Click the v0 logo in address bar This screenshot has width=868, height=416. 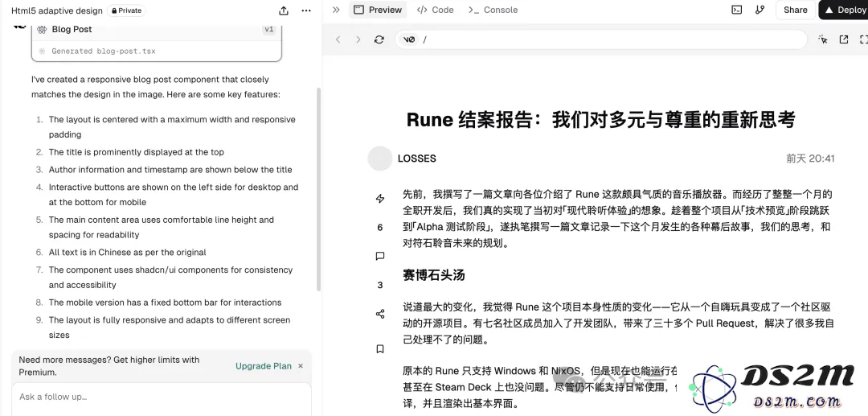409,39
